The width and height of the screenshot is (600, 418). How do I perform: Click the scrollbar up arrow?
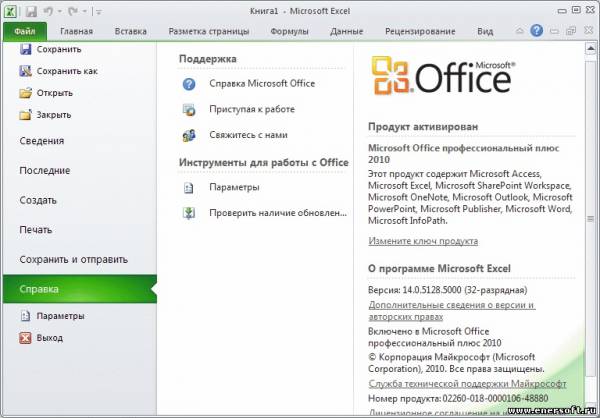click(x=590, y=49)
